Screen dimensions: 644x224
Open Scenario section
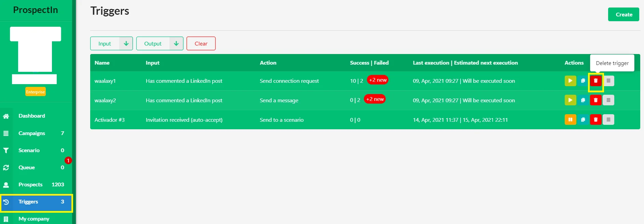coord(29,150)
